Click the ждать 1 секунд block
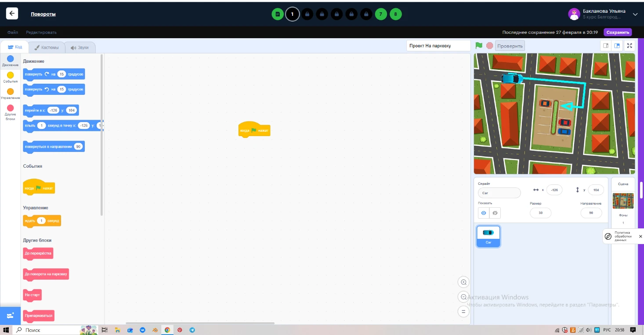Image resolution: width=644 pixels, height=335 pixels. pos(42,221)
